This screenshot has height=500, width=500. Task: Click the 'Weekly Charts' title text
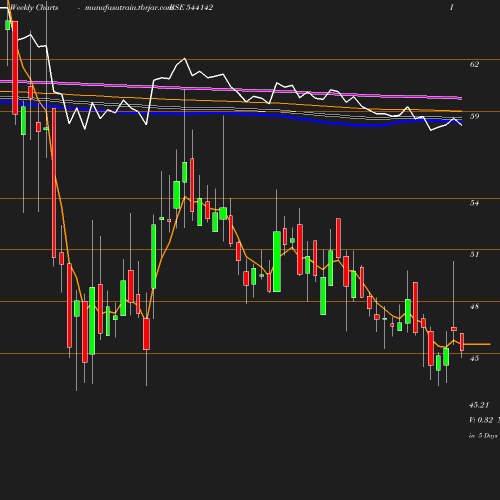coord(34,7)
